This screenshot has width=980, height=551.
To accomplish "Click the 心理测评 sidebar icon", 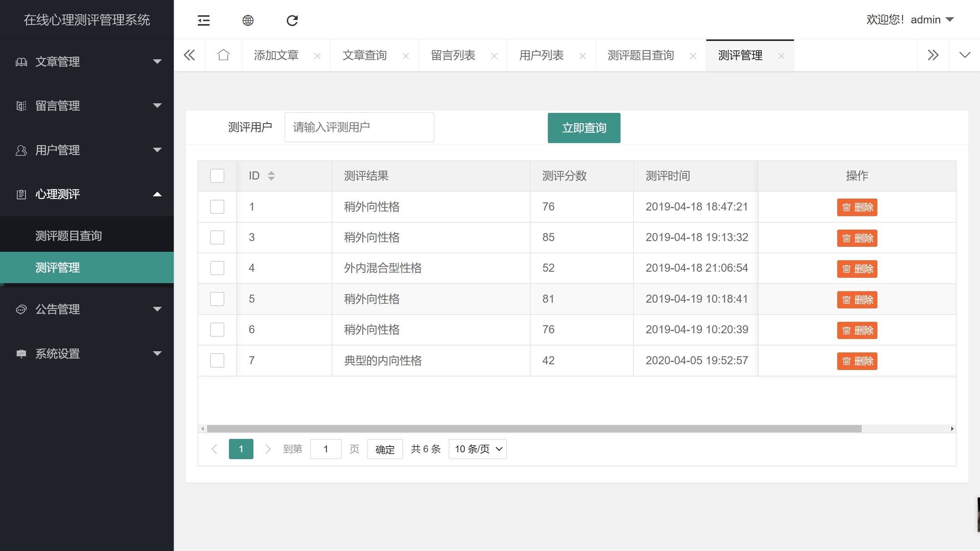I will click(x=20, y=194).
